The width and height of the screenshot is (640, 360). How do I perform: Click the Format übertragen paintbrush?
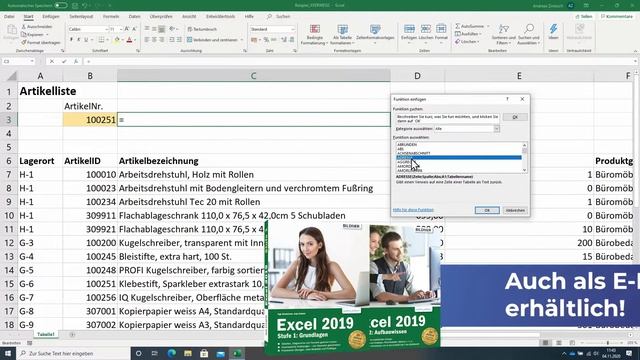click(41, 42)
